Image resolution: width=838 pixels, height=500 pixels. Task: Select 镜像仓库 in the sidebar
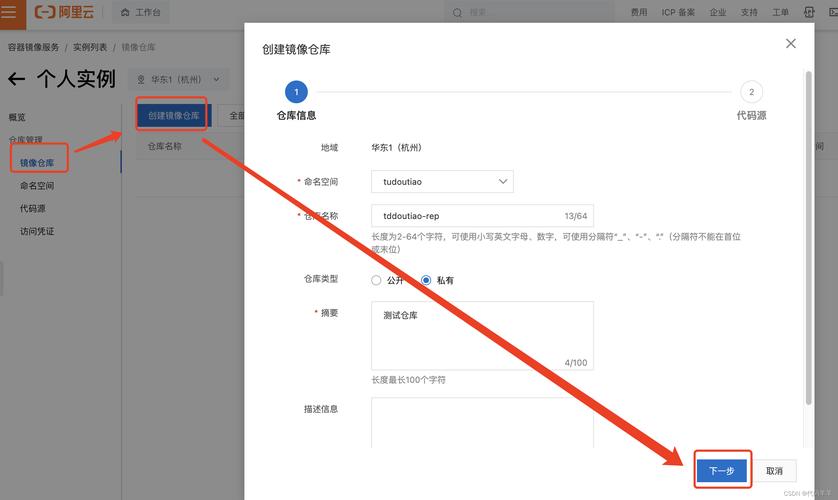(x=37, y=163)
